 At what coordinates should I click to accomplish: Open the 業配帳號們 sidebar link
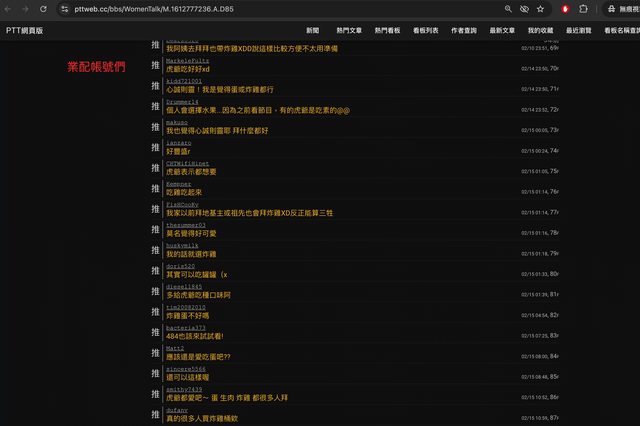tap(96, 66)
